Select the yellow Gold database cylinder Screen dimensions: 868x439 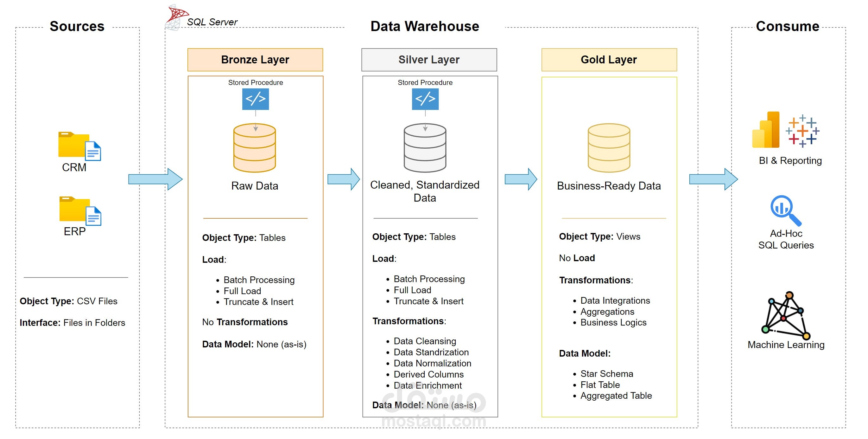[609, 148]
